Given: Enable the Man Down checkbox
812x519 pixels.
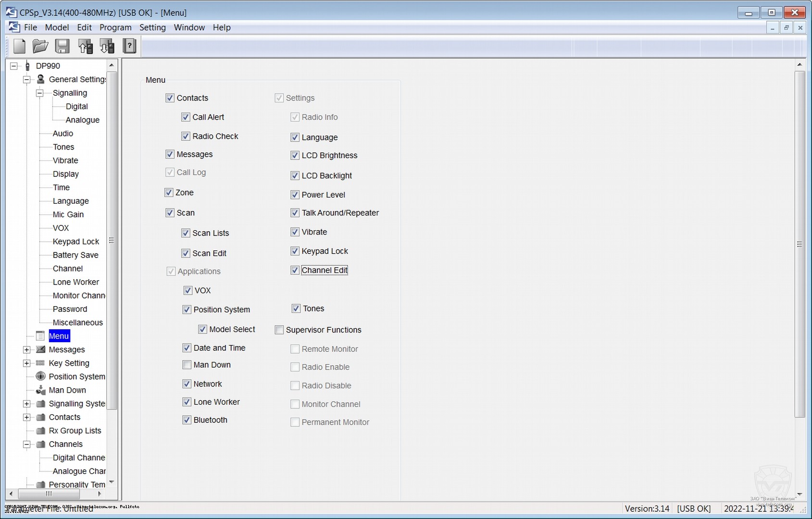Looking at the screenshot, I should coord(187,365).
